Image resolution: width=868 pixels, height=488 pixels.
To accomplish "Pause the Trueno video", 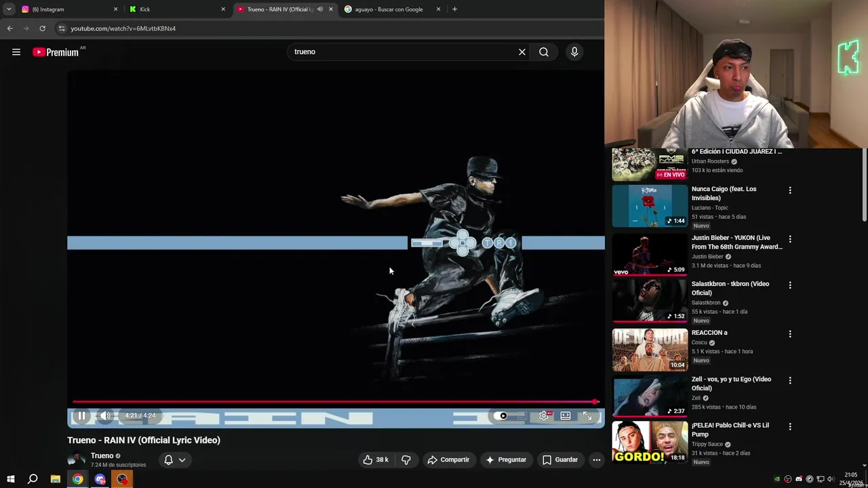I will pyautogui.click(x=81, y=415).
